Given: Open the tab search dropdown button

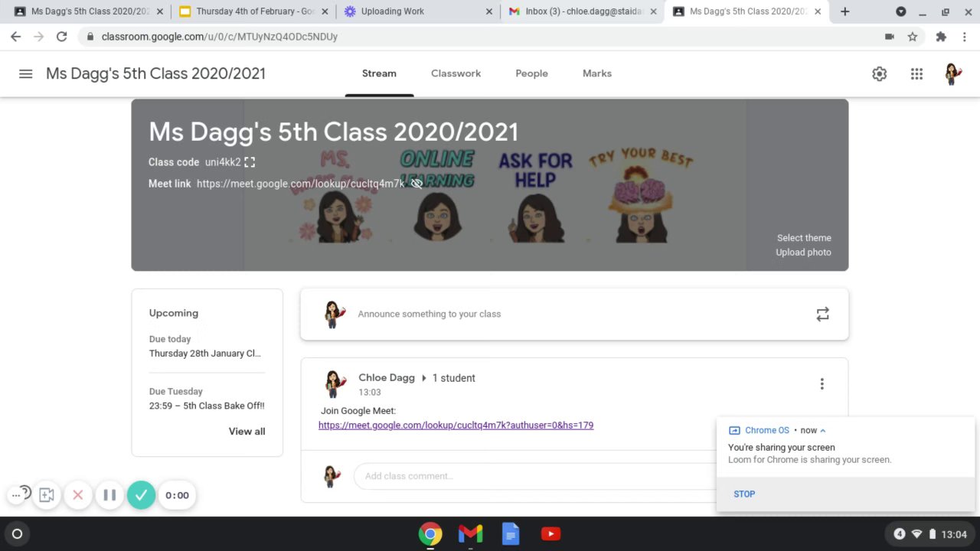Looking at the screenshot, I should click(x=900, y=11).
